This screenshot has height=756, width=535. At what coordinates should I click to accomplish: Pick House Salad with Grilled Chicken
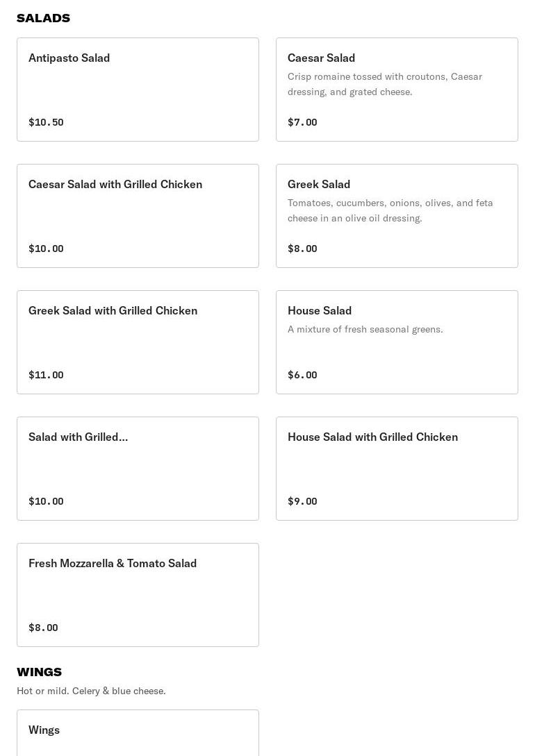click(x=372, y=437)
